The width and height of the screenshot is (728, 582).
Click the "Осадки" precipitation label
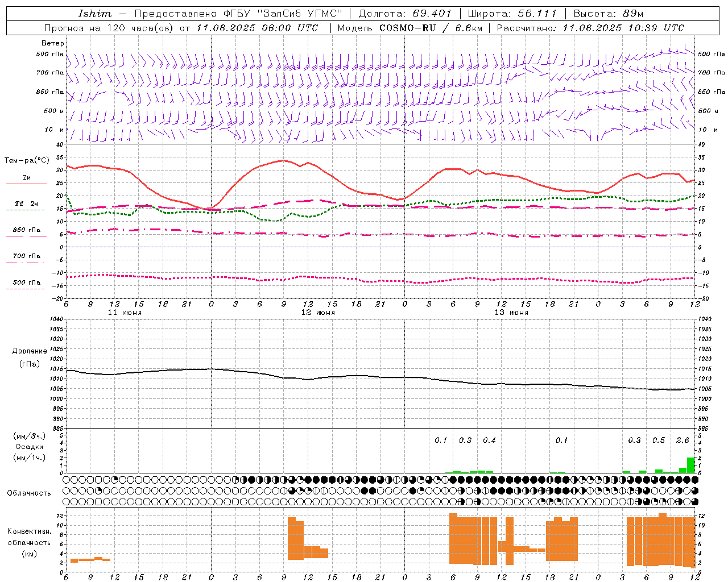pyautogui.click(x=30, y=447)
